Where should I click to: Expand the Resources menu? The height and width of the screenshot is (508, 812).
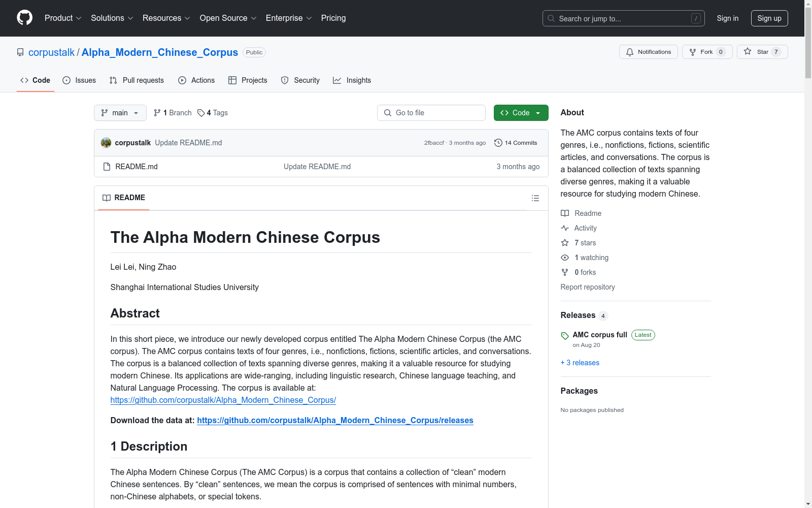click(166, 18)
